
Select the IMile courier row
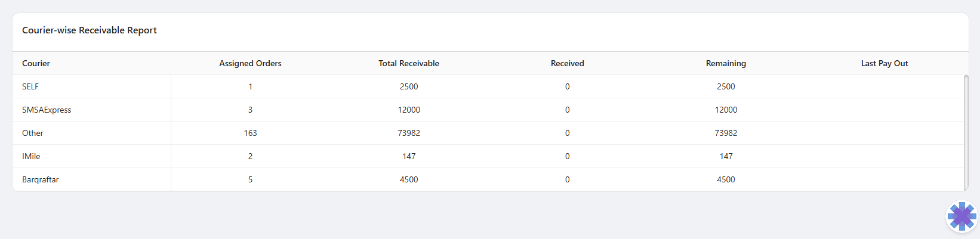click(x=31, y=156)
